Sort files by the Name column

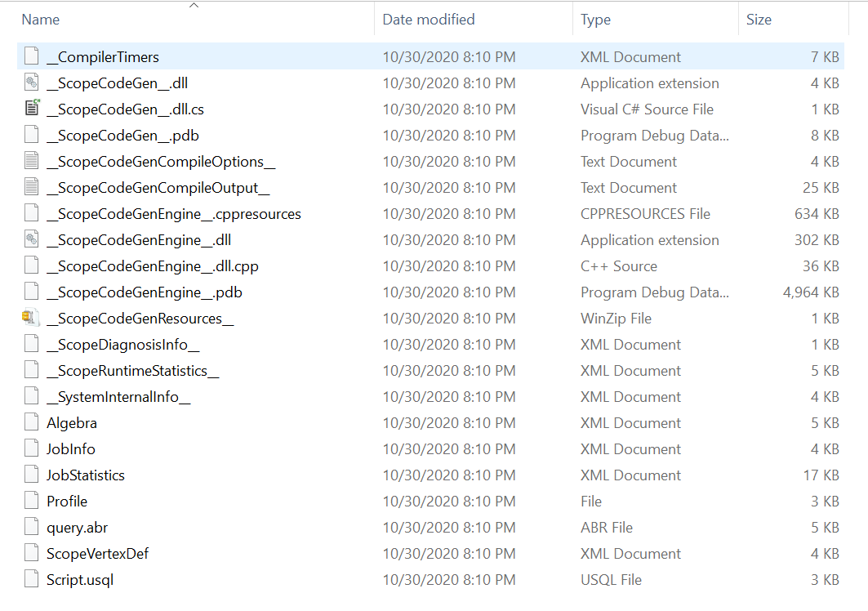click(x=41, y=20)
